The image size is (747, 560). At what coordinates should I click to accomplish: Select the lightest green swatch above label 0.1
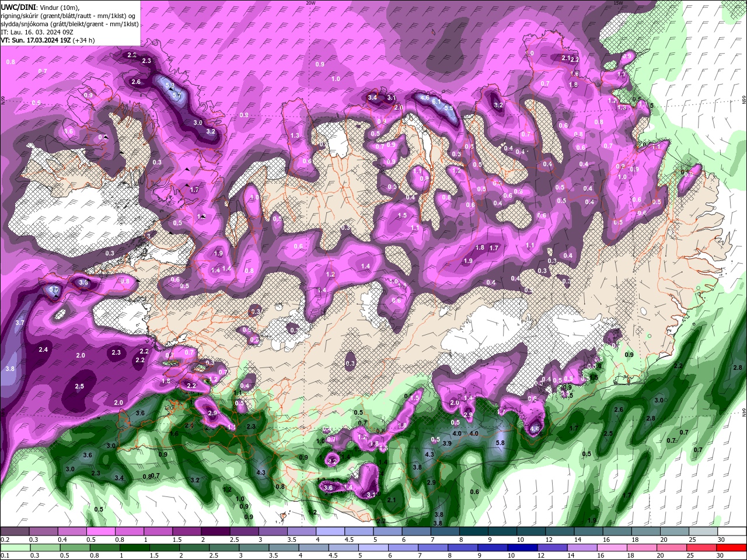(14, 548)
